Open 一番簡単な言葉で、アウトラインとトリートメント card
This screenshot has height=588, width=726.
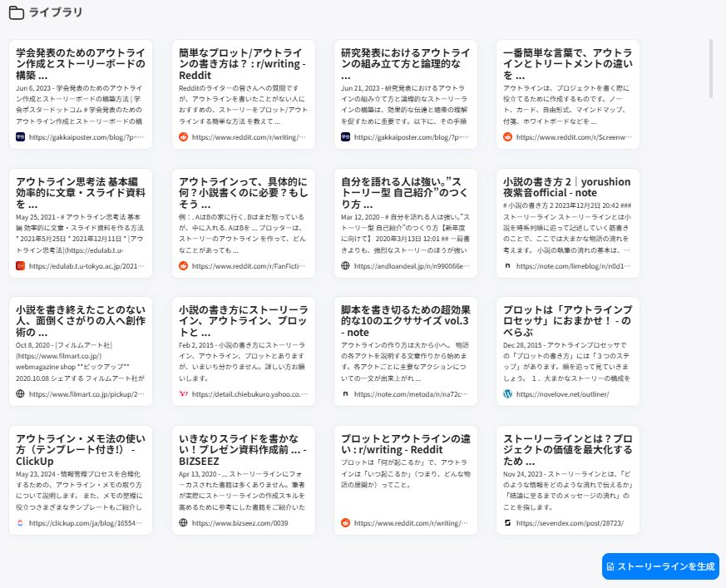(567, 64)
